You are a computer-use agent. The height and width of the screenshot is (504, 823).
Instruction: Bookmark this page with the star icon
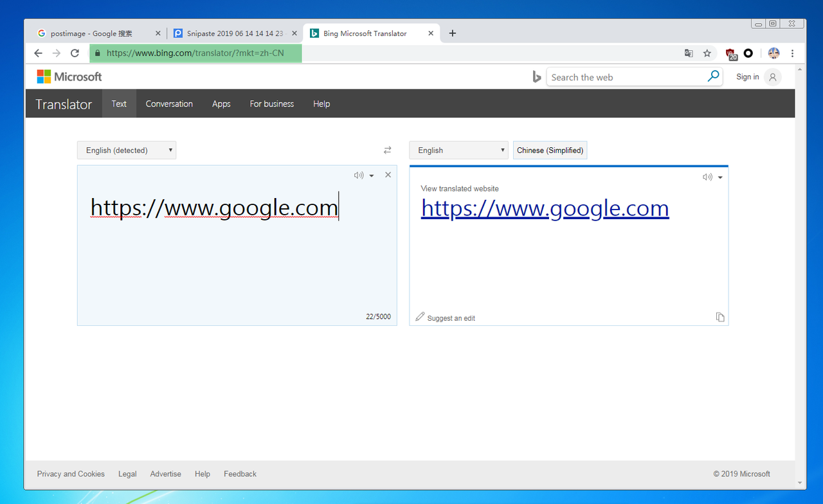[707, 53]
